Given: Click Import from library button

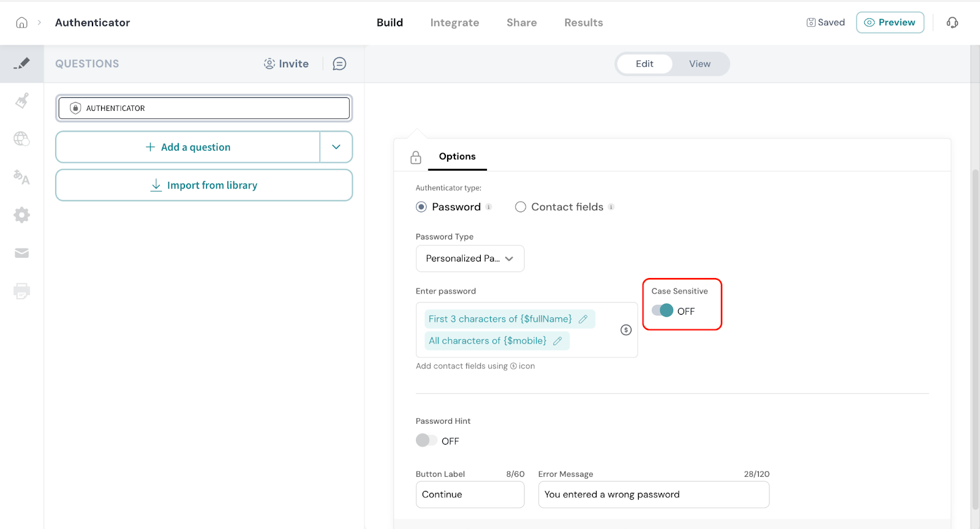Looking at the screenshot, I should [x=204, y=185].
